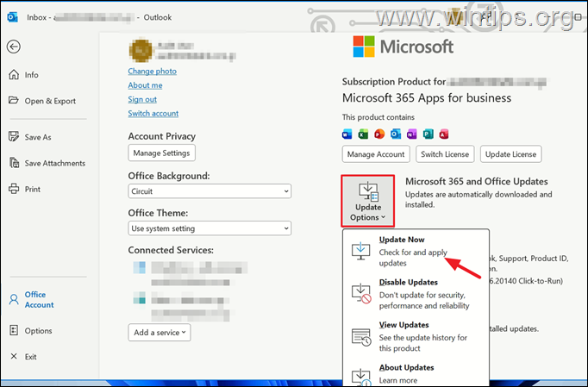The image size is (588, 387).
Task: Click the Update License button
Action: (x=510, y=154)
